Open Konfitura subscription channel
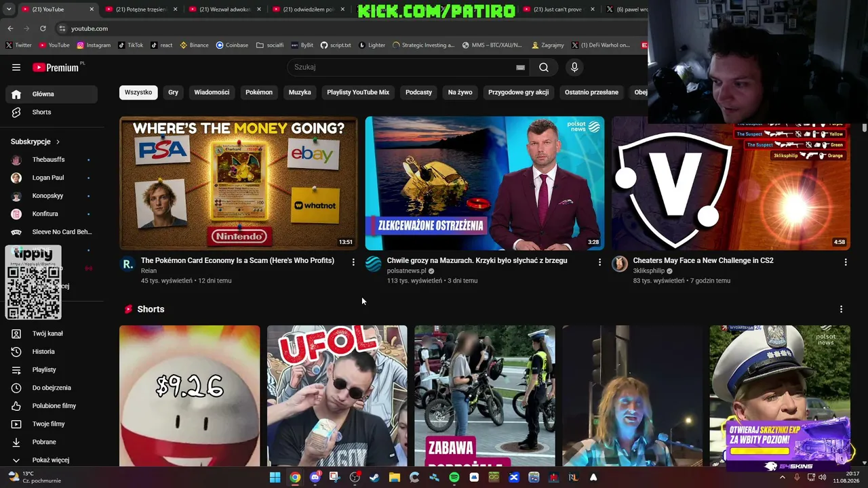 click(x=52, y=214)
